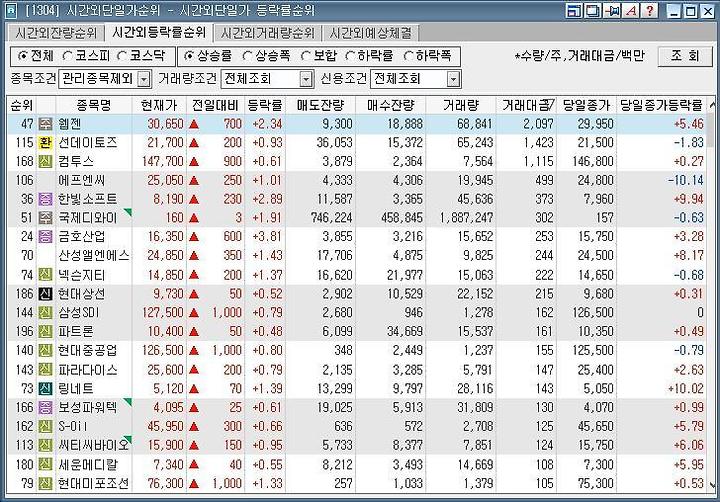Click the green 신 badge beside 세운메디칼

[45, 464]
